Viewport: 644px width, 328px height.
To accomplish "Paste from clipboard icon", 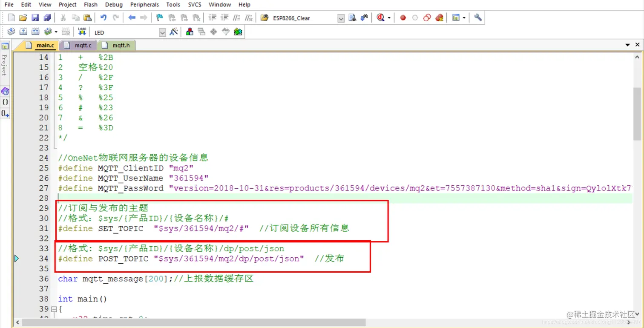I will pyautogui.click(x=87, y=18).
